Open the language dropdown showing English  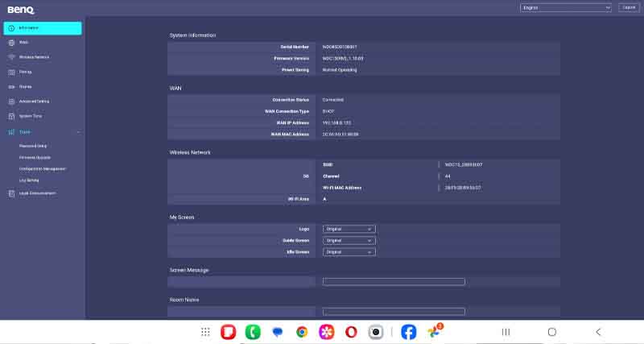click(566, 8)
